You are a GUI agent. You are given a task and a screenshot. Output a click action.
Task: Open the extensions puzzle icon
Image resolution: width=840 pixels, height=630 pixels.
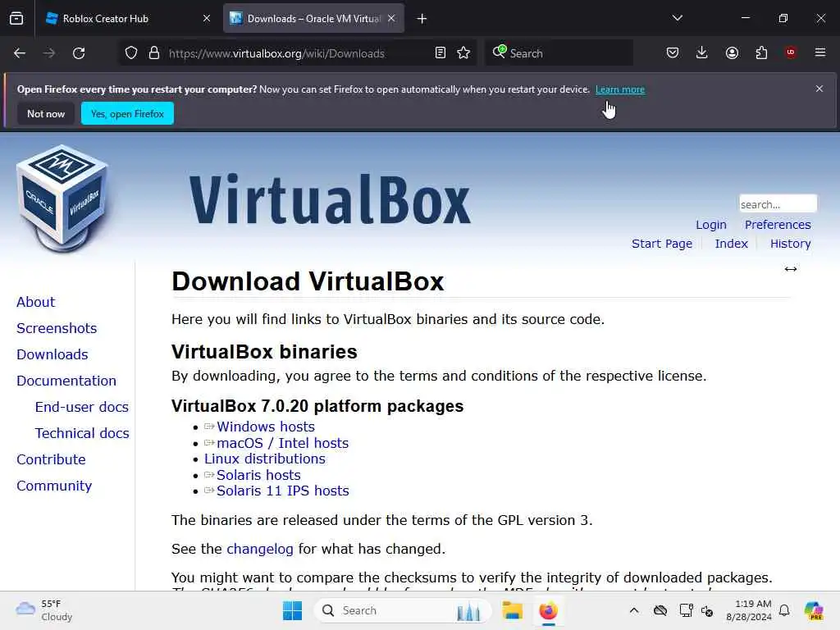pos(761,52)
